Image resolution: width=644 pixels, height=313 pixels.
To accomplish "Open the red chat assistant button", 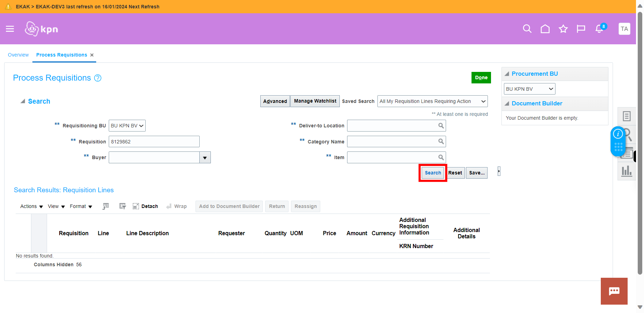I will pyautogui.click(x=614, y=291).
